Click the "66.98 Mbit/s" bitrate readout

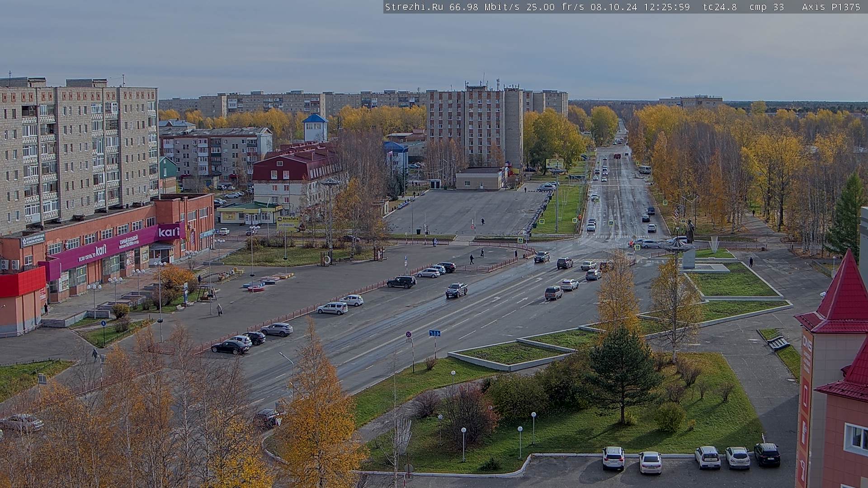[484, 7]
